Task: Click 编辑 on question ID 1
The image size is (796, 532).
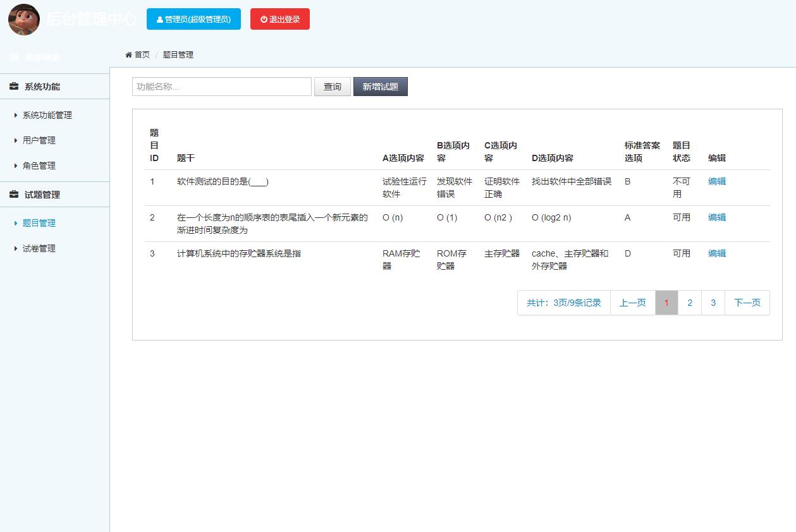Action: tap(716, 181)
